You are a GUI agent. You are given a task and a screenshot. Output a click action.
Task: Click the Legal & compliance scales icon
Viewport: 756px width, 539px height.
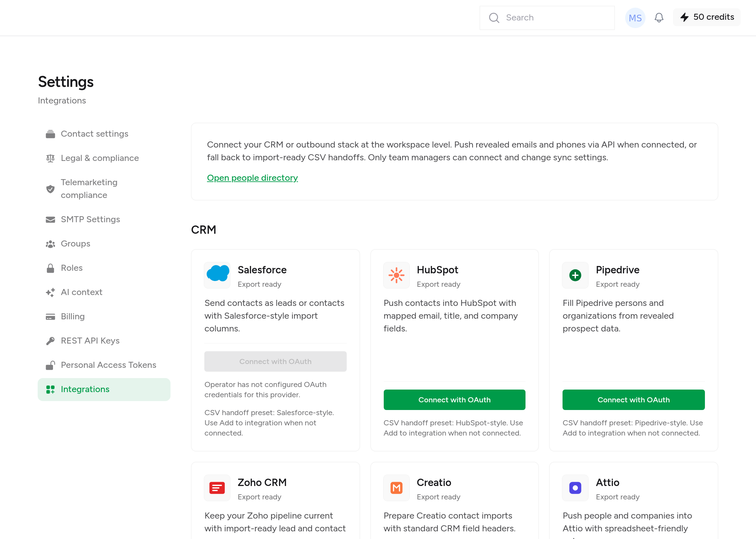[x=50, y=158]
